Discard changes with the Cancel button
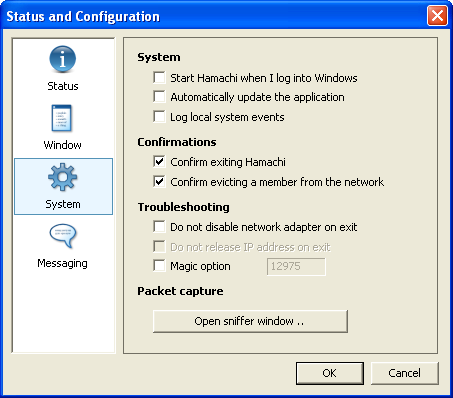The width and height of the screenshot is (453, 398). coord(404,373)
